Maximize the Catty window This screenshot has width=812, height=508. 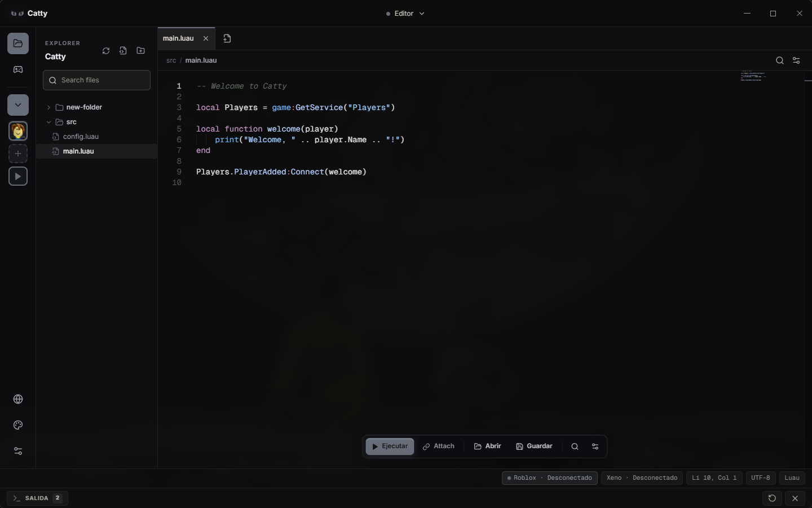(x=773, y=14)
